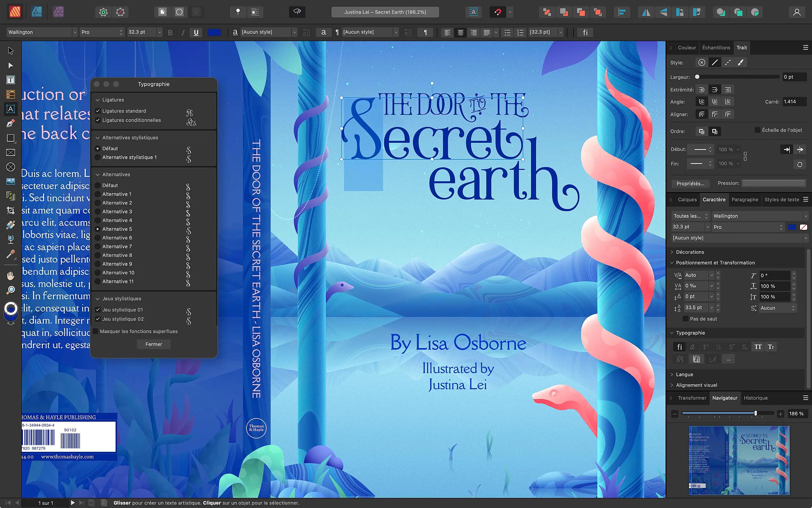Expand the Langue section

point(672,374)
